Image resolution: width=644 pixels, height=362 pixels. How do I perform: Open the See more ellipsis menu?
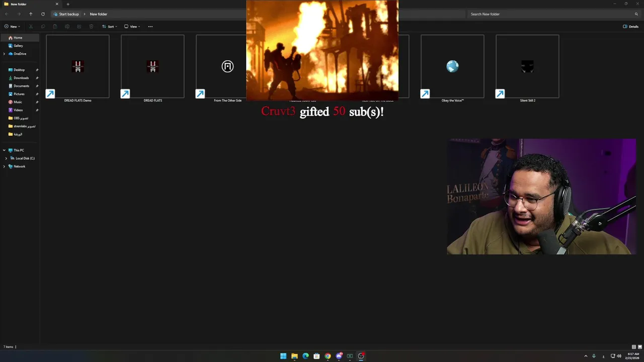click(x=150, y=27)
